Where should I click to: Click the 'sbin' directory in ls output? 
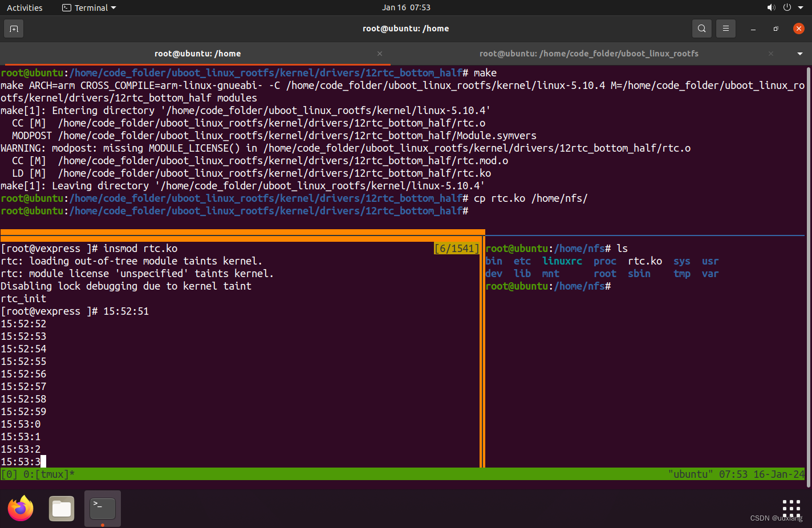coord(639,274)
